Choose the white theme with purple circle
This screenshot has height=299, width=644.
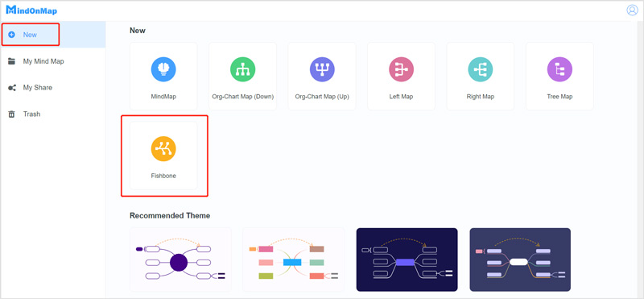pyautogui.click(x=180, y=260)
